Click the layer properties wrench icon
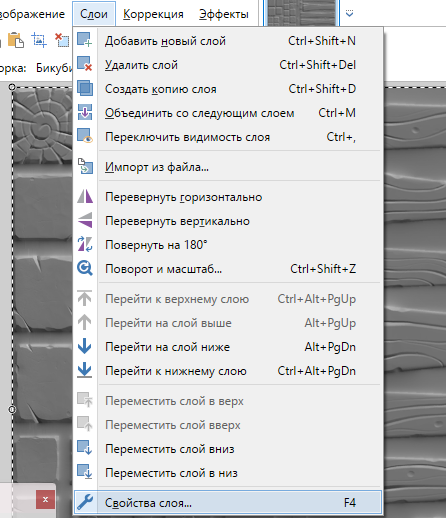 click(x=85, y=502)
